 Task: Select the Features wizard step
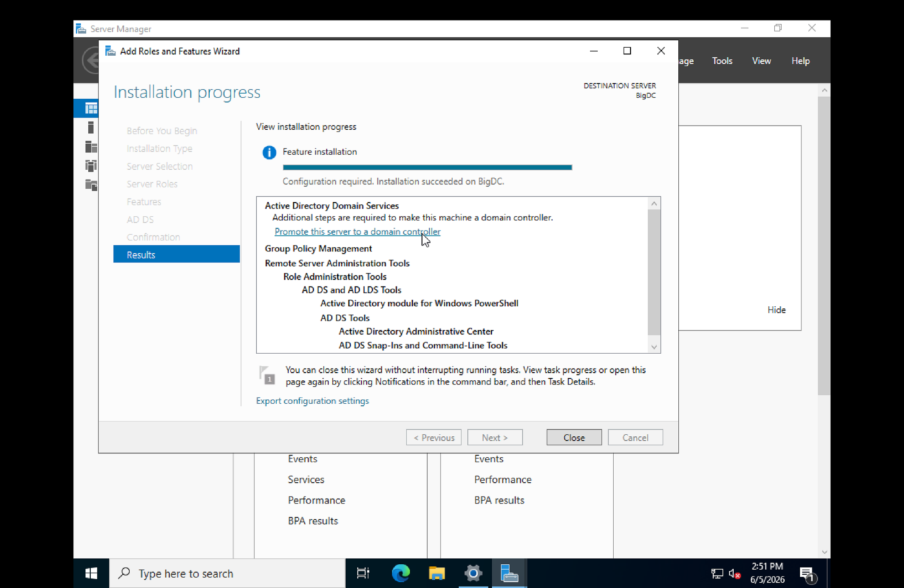point(144,201)
